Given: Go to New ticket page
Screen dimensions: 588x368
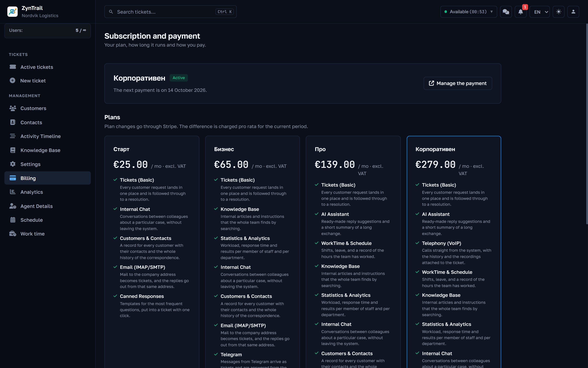Looking at the screenshot, I should click(48, 81).
